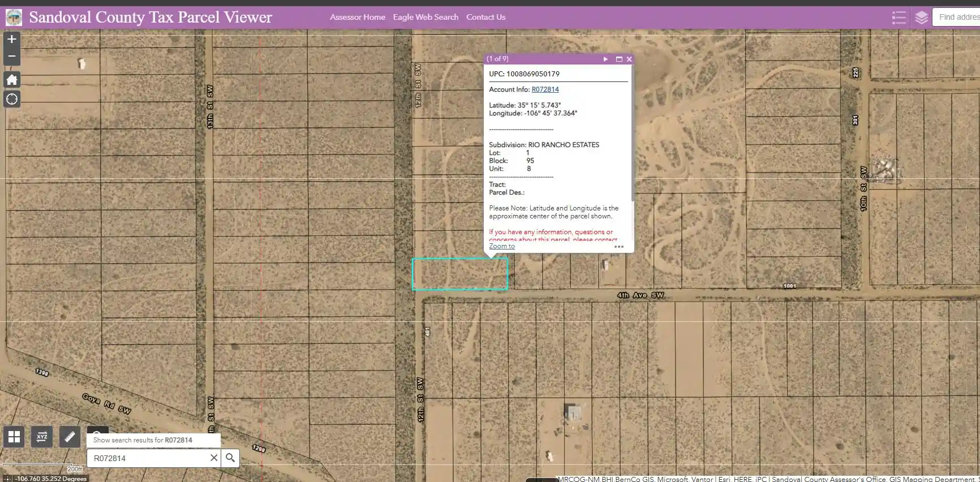
Task: Click 'Subdivision: RIO RANCHO ESTATES' text
Action: point(544,145)
